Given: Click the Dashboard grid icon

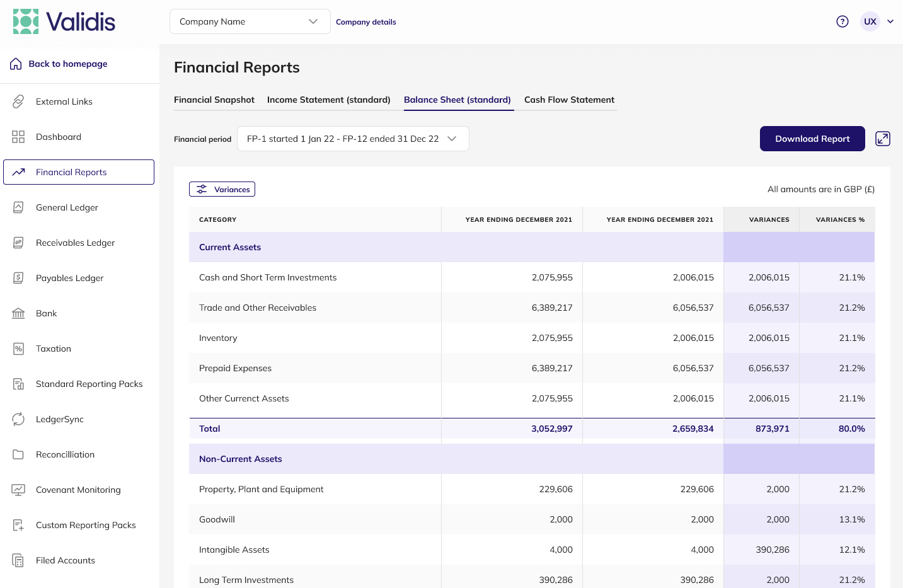Looking at the screenshot, I should pos(18,137).
